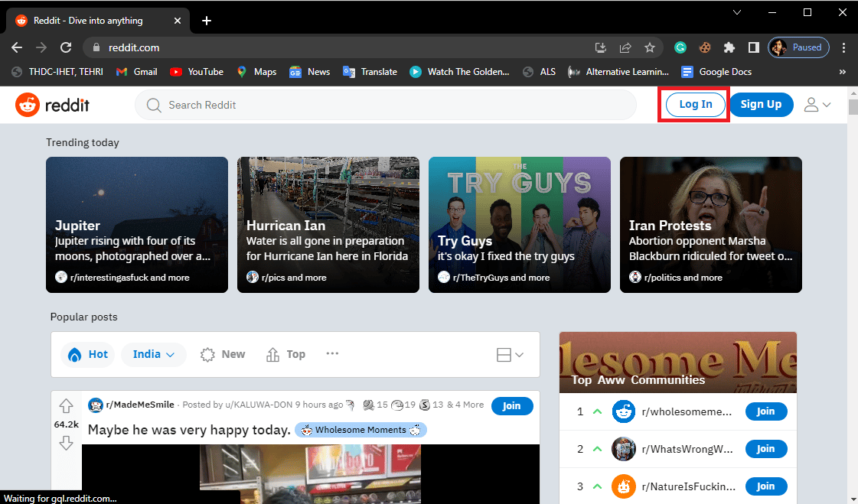Image resolution: width=858 pixels, height=504 pixels.
Task: Click the Sign Up button
Action: click(x=761, y=105)
